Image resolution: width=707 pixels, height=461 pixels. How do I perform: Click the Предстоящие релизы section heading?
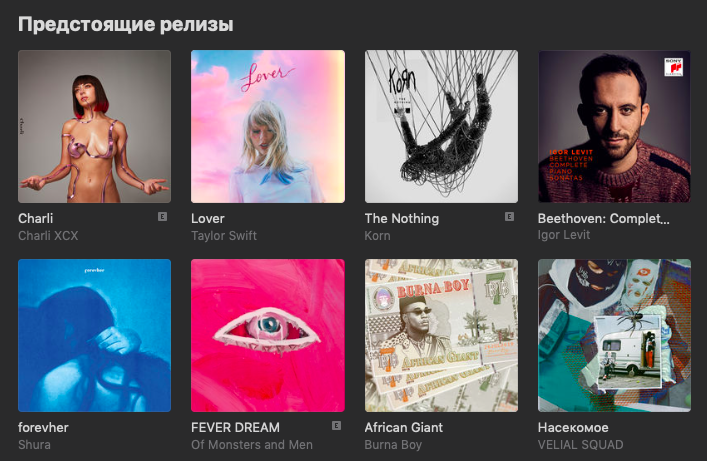[126, 24]
